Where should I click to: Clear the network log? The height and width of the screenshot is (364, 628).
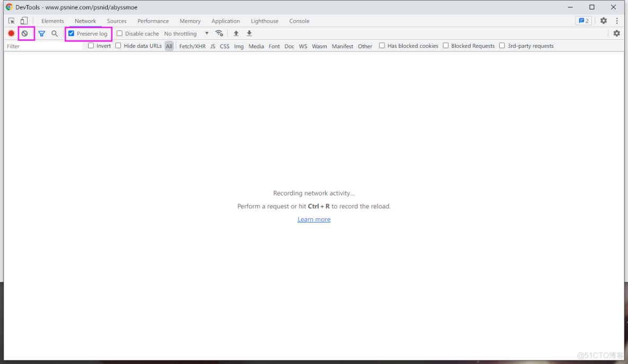(24, 33)
